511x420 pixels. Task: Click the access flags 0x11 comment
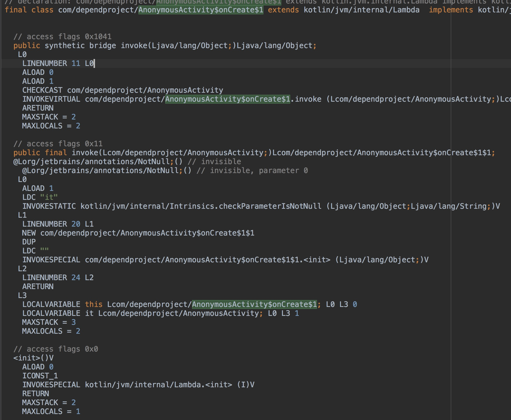(x=58, y=144)
